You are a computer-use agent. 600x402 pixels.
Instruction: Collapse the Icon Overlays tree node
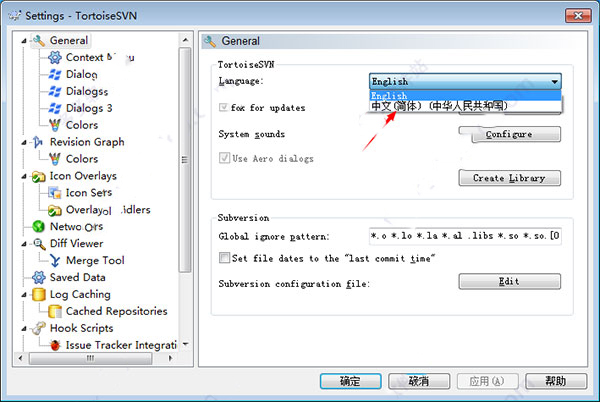tap(24, 176)
